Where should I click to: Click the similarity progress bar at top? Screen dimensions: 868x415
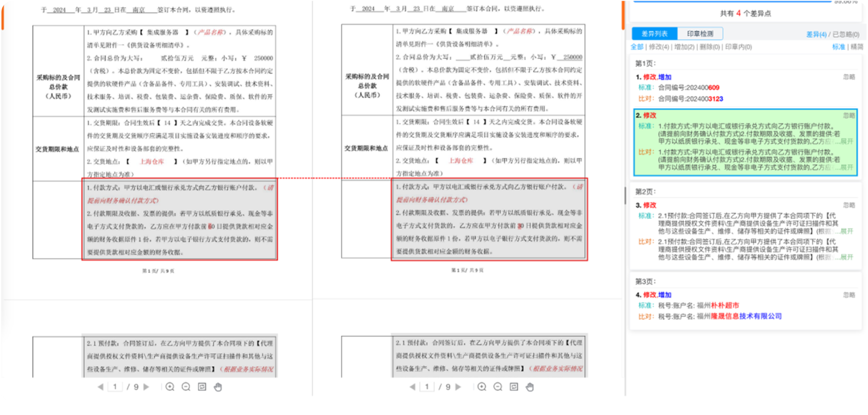732,2
